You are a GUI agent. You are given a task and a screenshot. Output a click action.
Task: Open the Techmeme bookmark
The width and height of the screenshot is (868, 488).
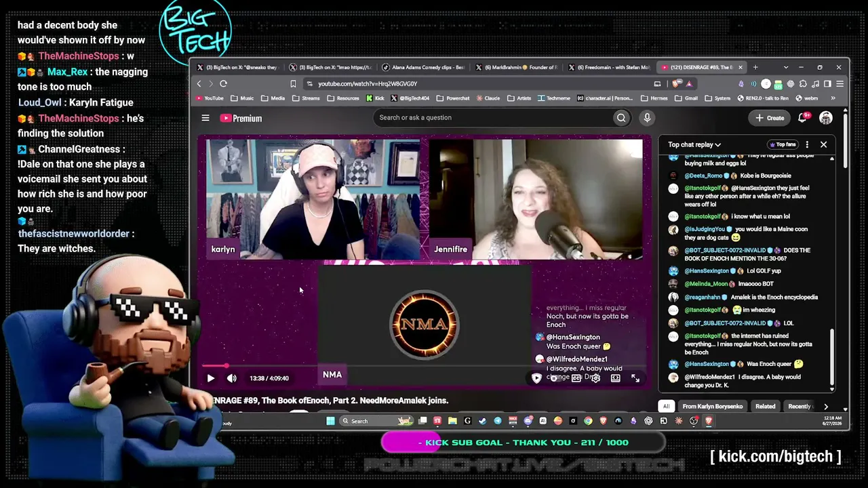(554, 98)
